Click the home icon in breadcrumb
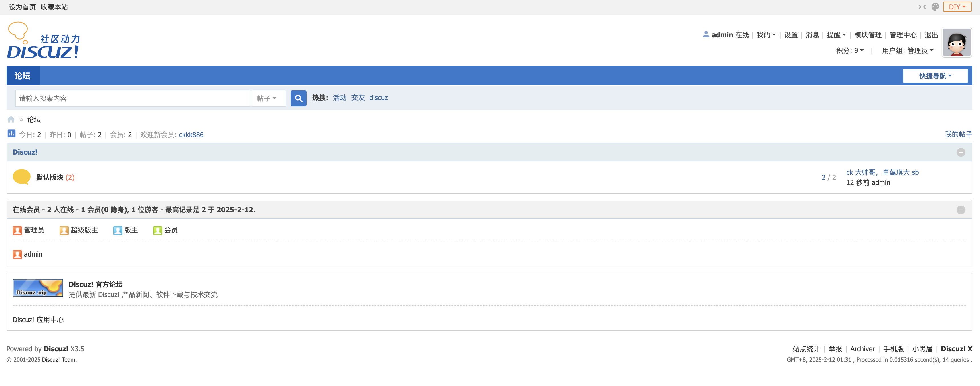Screen dimensions: 980x386 tap(11, 119)
